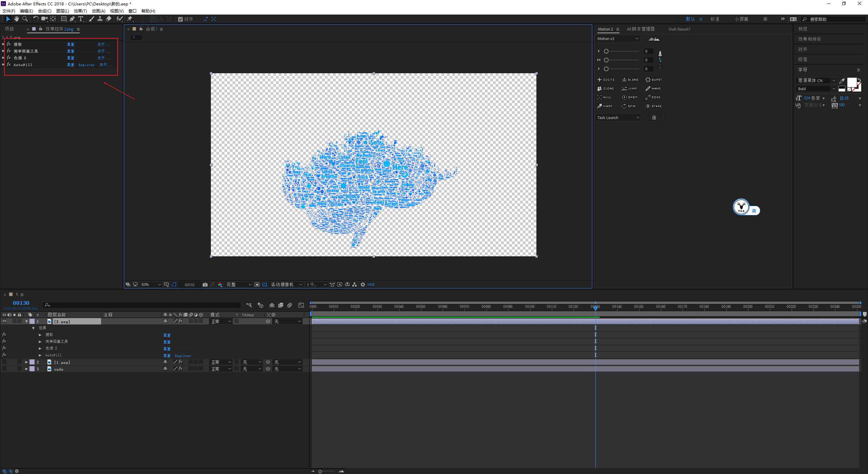Screen dimensions: 868x474
Task: Open the Task Launch dropdown
Action: tap(618, 118)
